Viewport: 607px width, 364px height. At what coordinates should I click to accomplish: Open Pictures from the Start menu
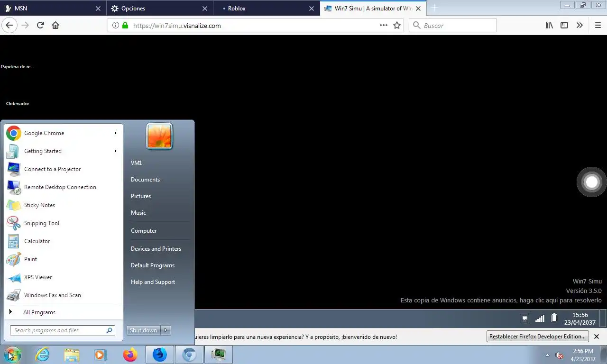coord(141,196)
